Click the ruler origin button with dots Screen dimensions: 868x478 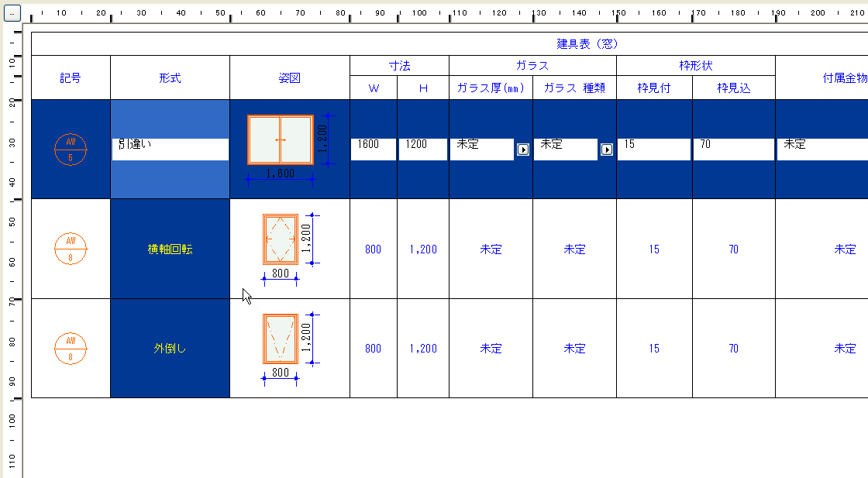(x=12, y=12)
